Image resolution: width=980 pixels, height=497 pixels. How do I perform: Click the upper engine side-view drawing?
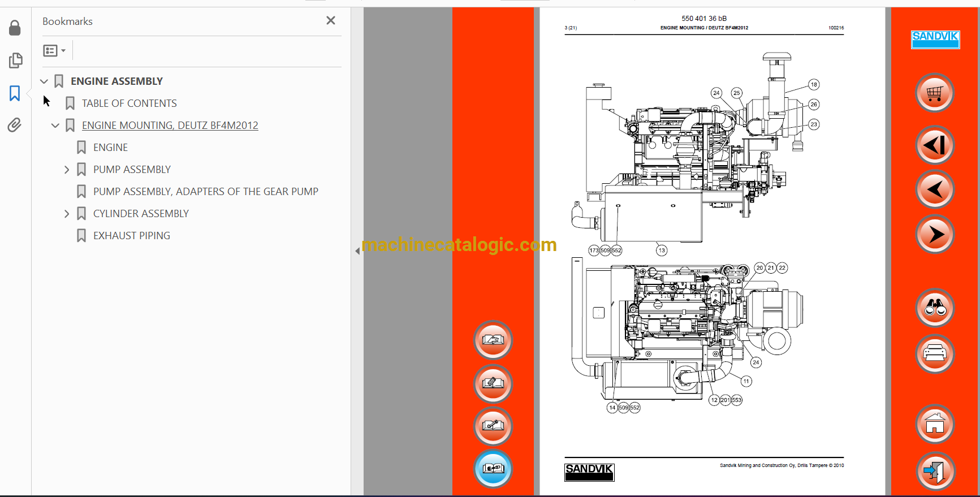[687, 148]
